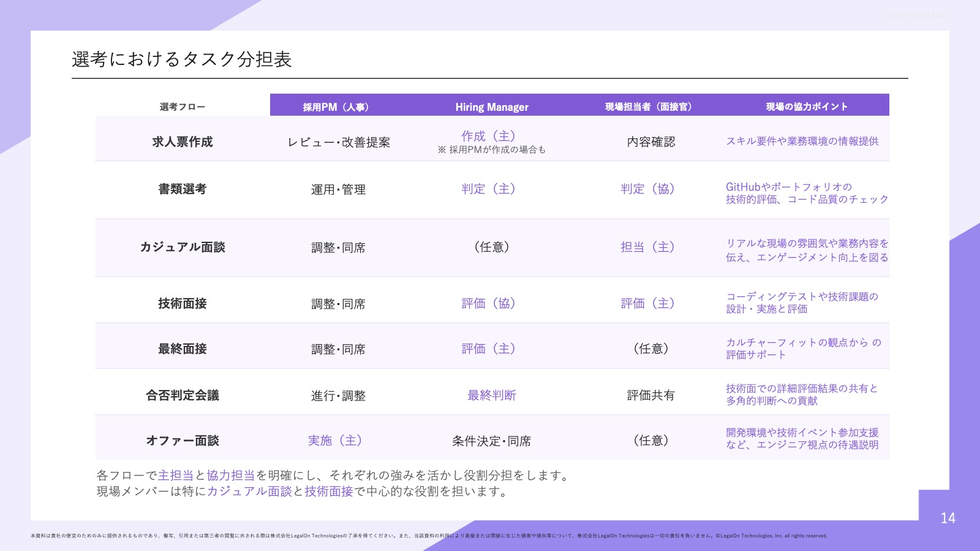
Task: Select 評価(主) in the 技術面接 row
Action: click(x=649, y=304)
